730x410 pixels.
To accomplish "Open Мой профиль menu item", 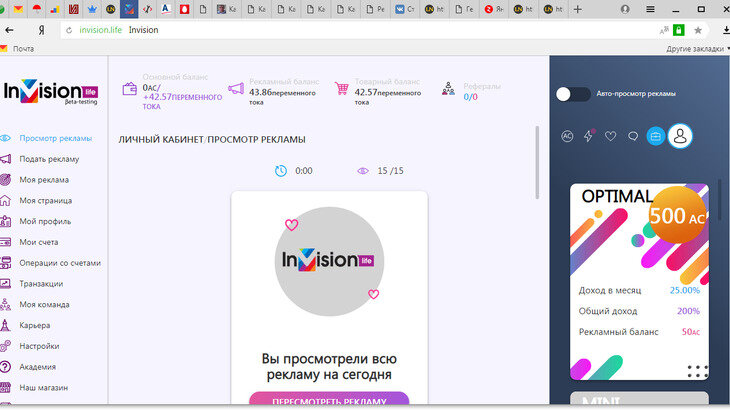I will 45,222.
